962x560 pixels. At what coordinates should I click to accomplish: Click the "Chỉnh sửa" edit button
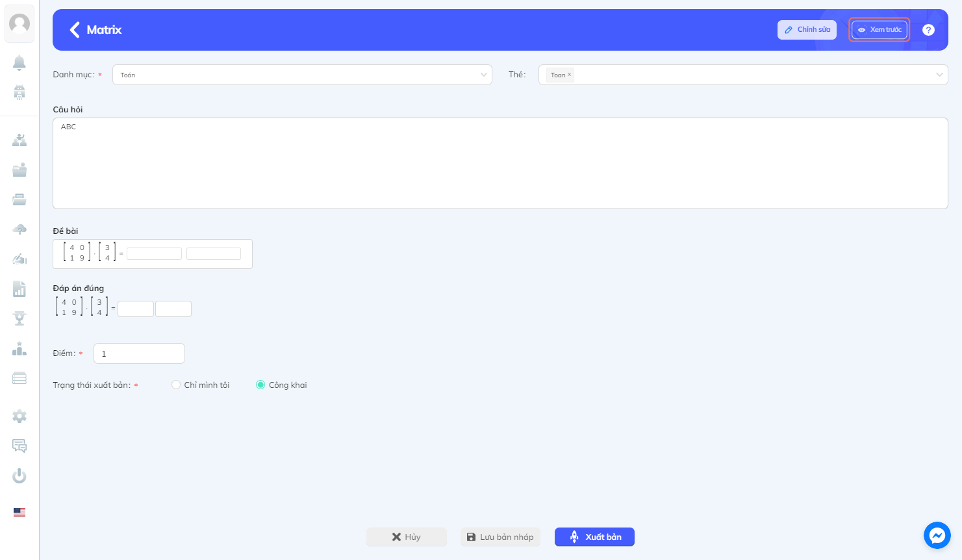(x=807, y=30)
